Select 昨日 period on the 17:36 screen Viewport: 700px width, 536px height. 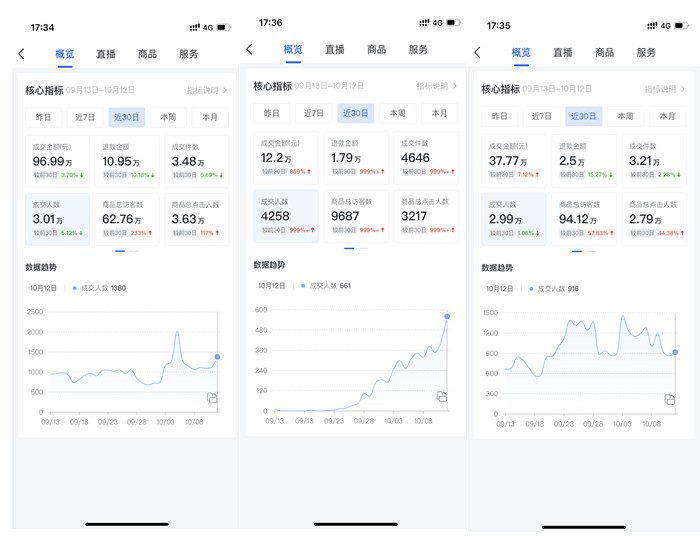271,113
